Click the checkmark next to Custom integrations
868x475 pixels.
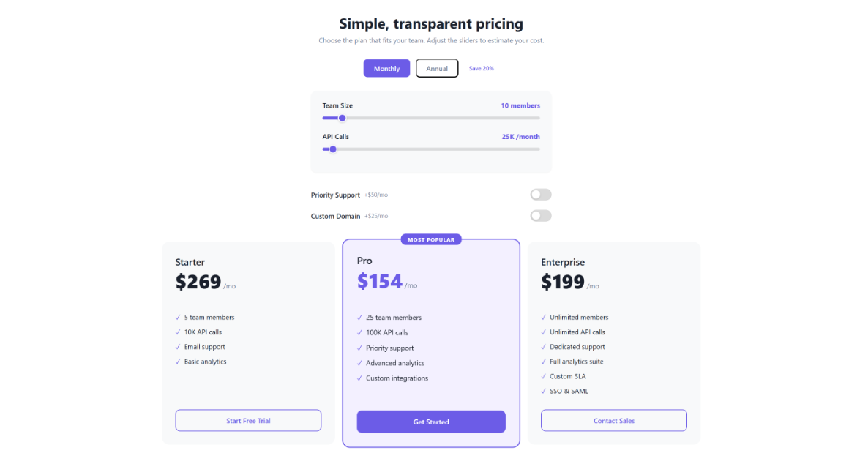point(359,378)
